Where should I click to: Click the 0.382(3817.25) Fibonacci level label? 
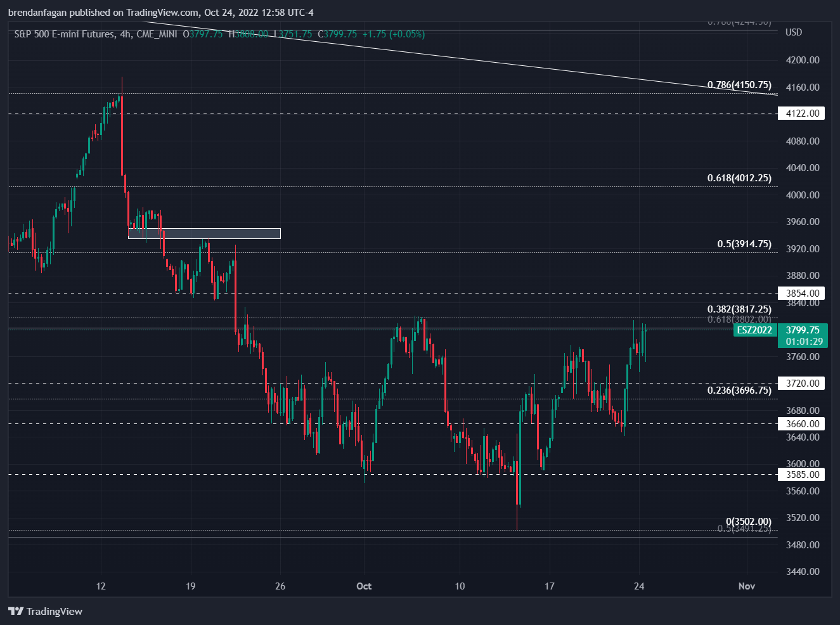[739, 309]
